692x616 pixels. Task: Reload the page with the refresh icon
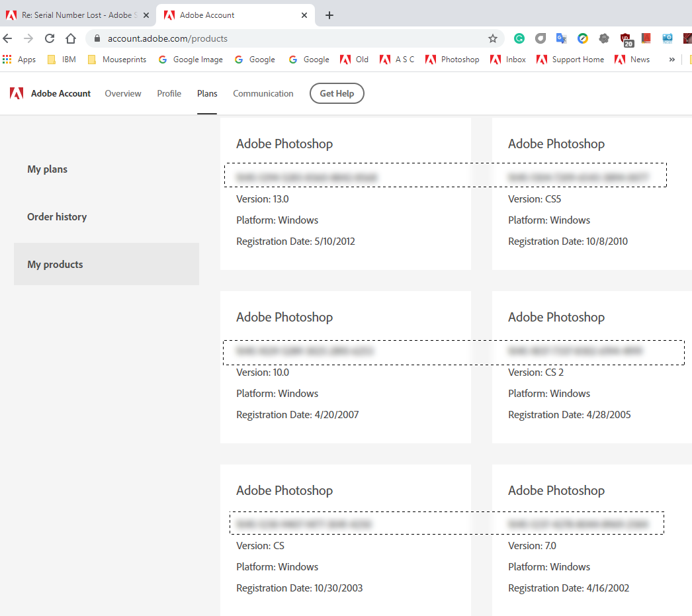click(49, 38)
